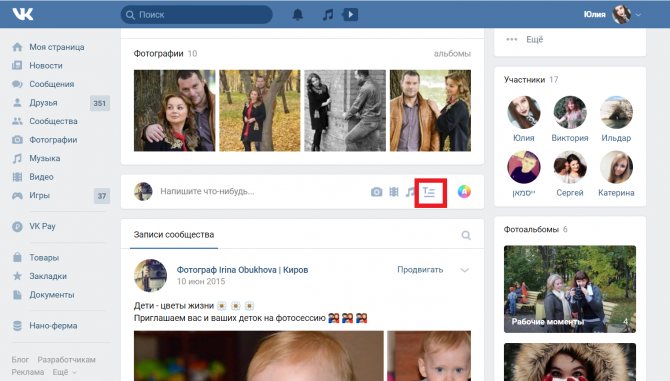Click Юлия avatar in header
The image size is (670, 381).
621,15
